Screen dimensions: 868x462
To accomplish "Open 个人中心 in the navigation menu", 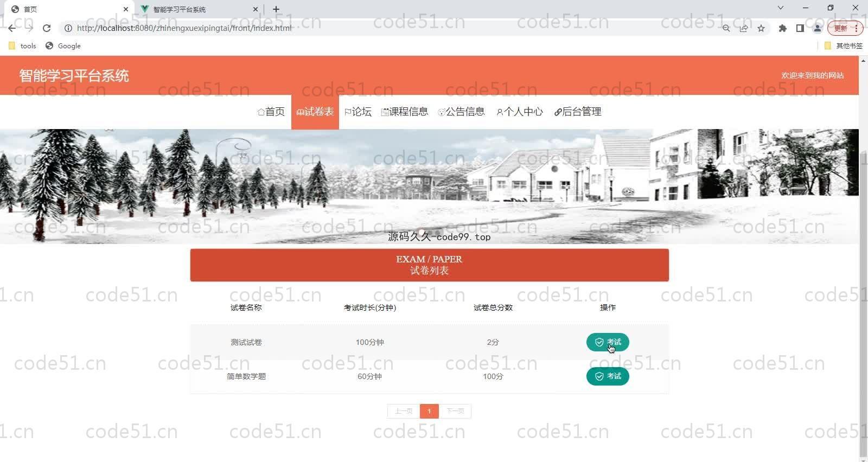I will (520, 112).
